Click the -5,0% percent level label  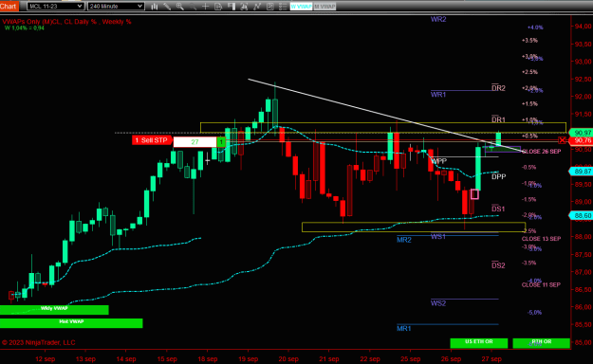(x=534, y=313)
